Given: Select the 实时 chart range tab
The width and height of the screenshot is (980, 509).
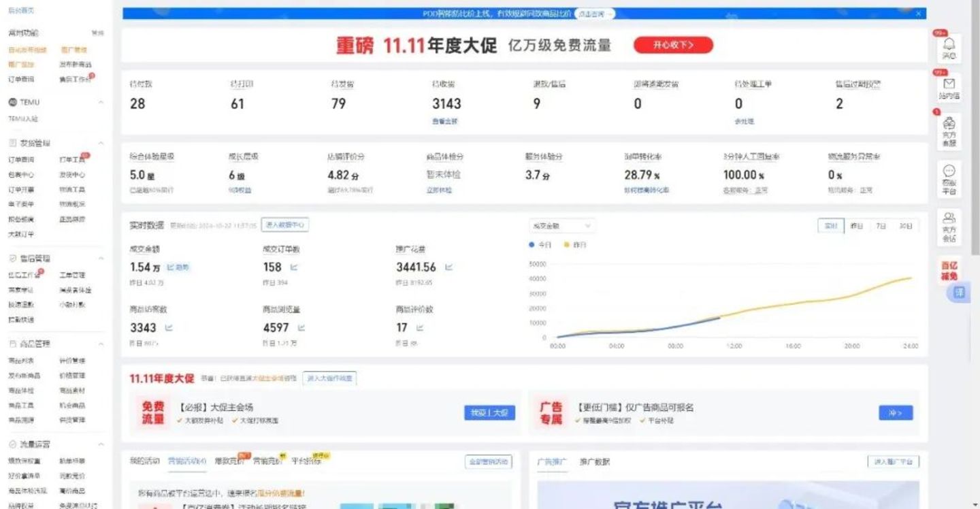Looking at the screenshot, I should click(830, 226).
